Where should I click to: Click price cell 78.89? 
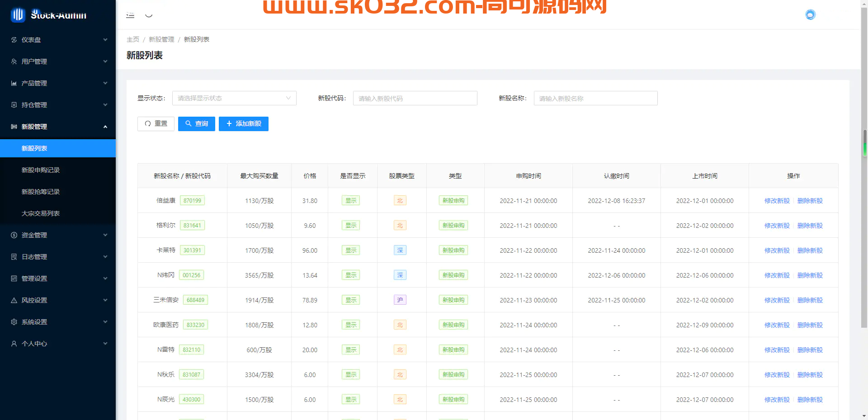pos(310,300)
